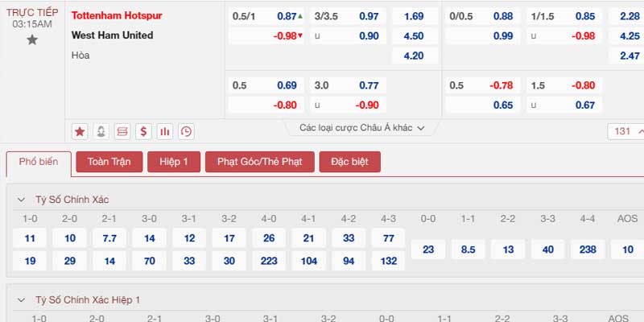Image resolution: width=644 pixels, height=322 pixels.
Task: Expand Các loại cược Châu Á khác
Action: point(361,128)
